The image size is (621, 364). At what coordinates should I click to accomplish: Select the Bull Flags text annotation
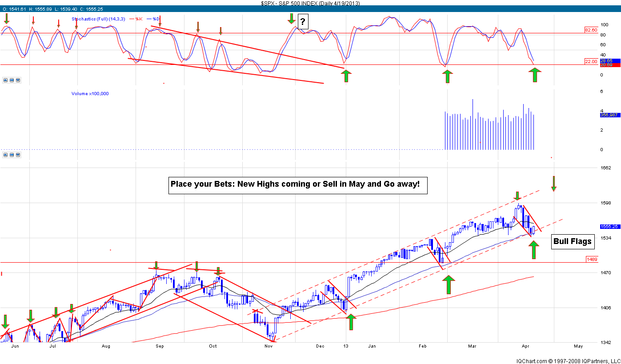pyautogui.click(x=573, y=241)
